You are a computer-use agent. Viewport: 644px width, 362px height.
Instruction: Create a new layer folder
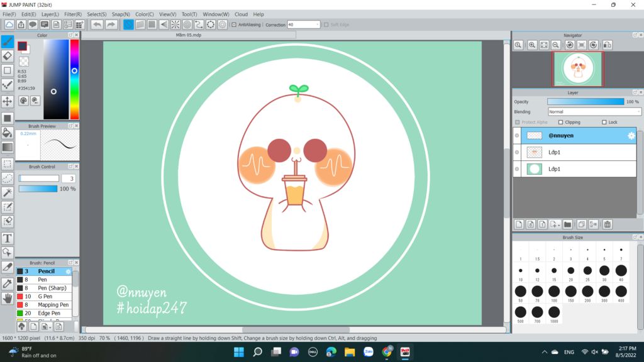click(x=568, y=224)
